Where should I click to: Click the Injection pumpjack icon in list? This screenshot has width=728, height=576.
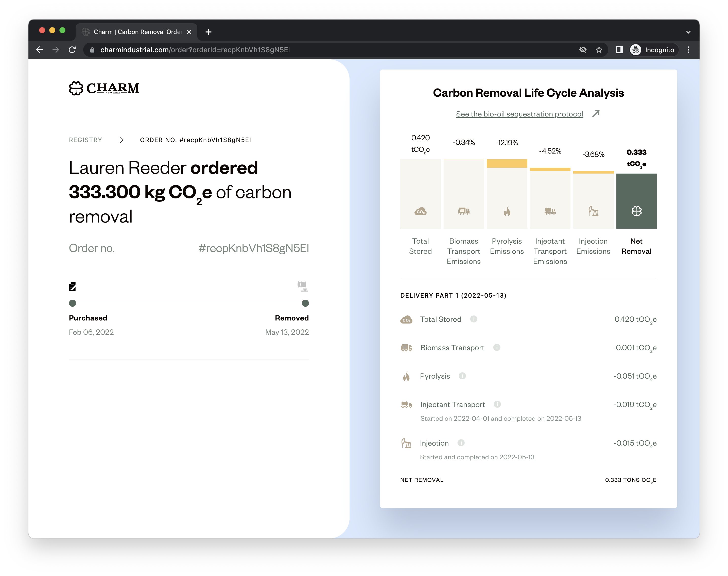tap(406, 443)
